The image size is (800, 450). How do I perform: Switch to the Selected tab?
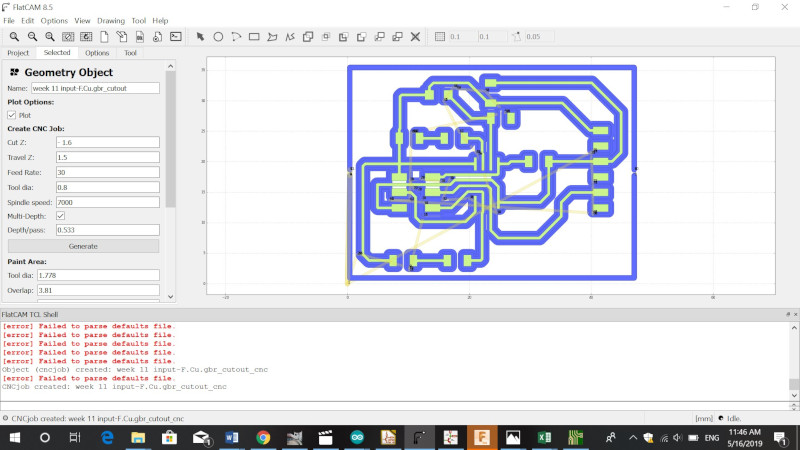coord(57,53)
